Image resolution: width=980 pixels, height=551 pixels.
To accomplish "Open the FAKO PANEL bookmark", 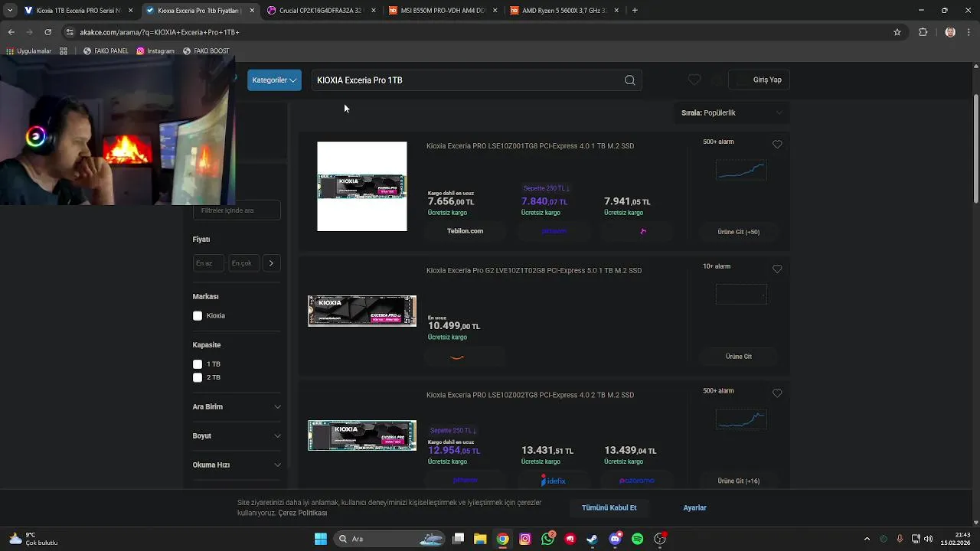I will pos(106,51).
